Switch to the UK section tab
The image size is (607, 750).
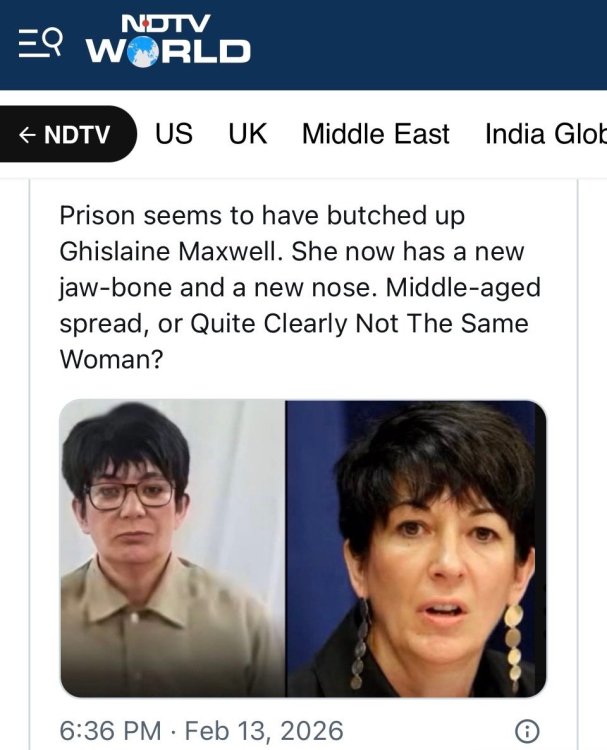click(x=247, y=133)
